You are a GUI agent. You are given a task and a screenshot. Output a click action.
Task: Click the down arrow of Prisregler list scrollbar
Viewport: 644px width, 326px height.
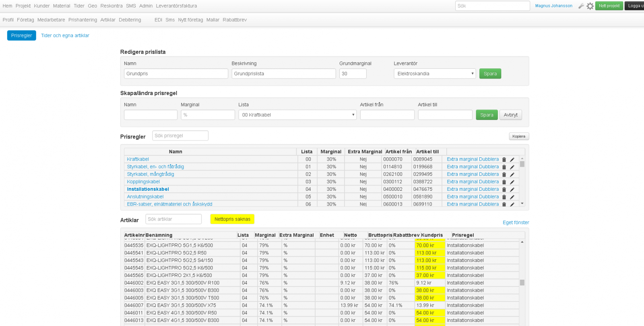click(x=522, y=204)
